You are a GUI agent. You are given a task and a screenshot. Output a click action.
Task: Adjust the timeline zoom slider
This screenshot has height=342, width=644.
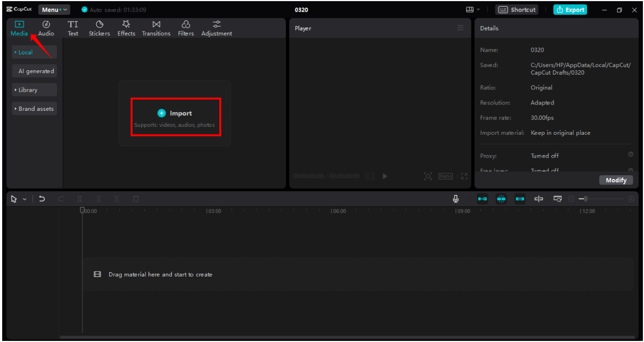coord(601,199)
